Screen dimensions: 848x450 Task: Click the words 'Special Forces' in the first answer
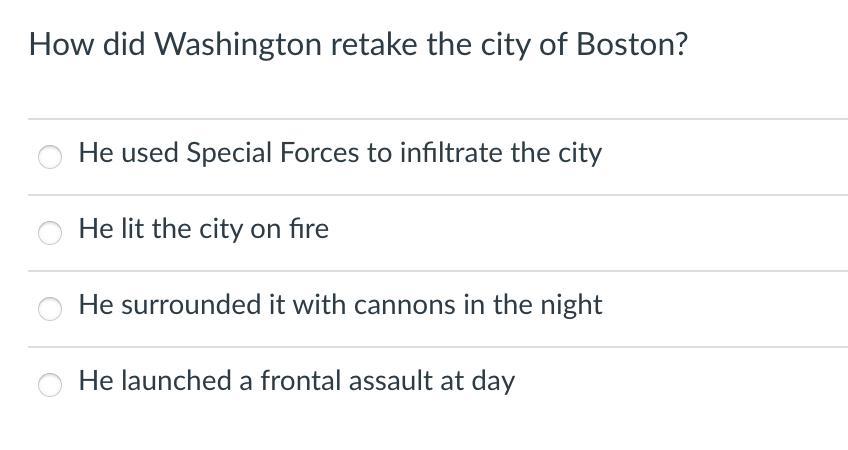click(273, 153)
